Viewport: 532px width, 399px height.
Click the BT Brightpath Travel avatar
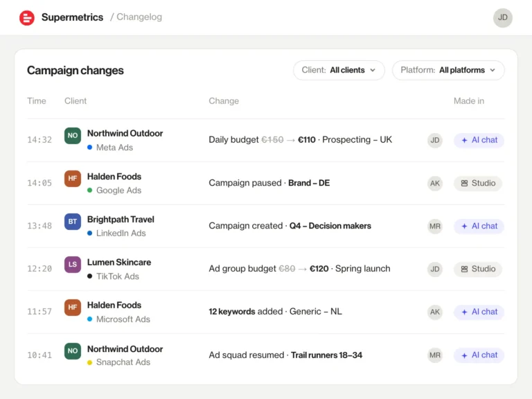73,222
